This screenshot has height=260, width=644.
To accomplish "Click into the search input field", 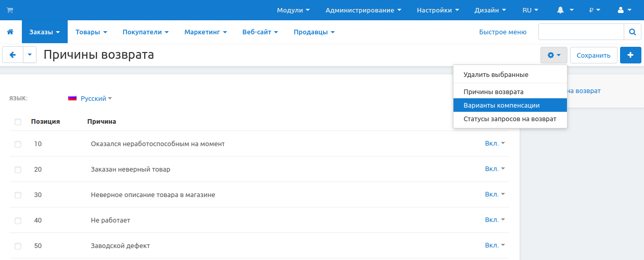I will (580, 32).
